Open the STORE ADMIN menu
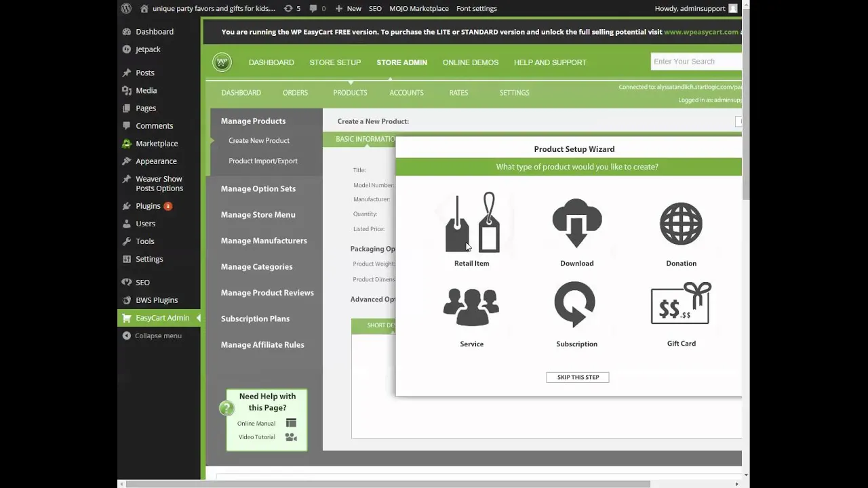This screenshot has height=488, width=868. [x=401, y=62]
